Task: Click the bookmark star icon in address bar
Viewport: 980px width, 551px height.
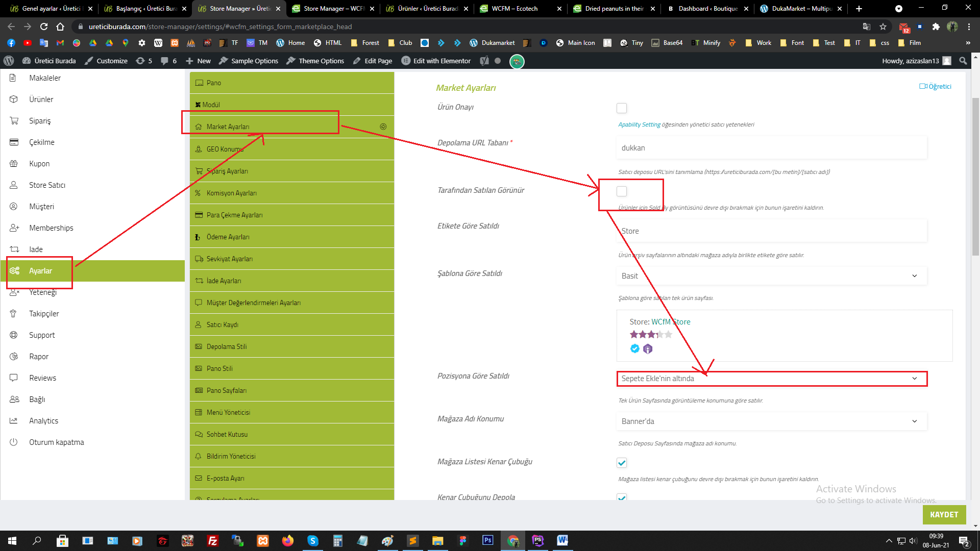Action: point(883,27)
